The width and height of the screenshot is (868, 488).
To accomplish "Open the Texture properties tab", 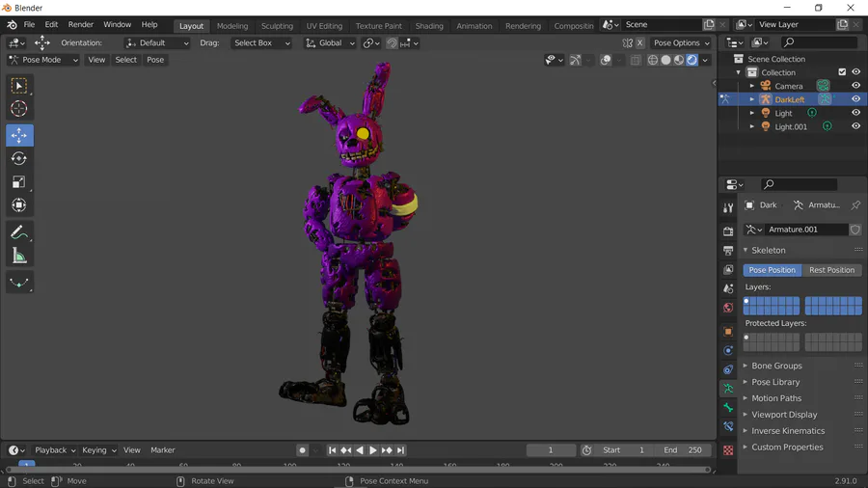I will click(x=728, y=450).
